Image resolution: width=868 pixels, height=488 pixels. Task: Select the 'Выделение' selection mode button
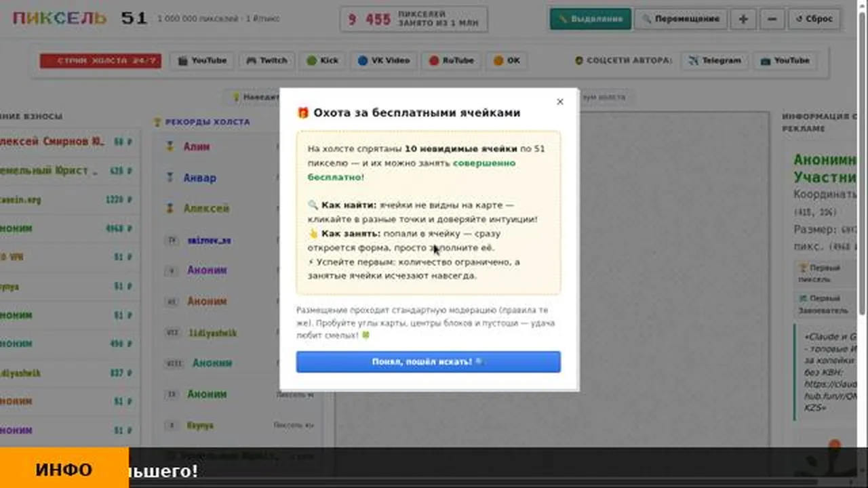(x=590, y=19)
